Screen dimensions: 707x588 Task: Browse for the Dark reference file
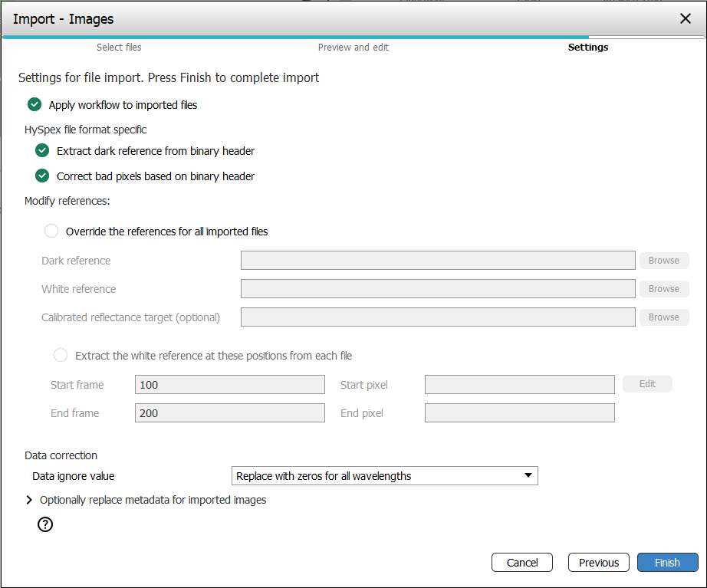click(x=663, y=261)
